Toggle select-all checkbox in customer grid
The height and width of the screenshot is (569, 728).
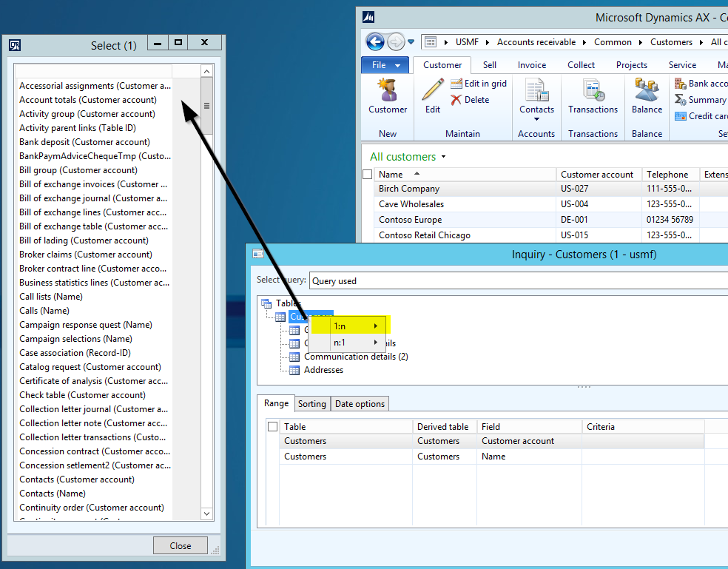pyautogui.click(x=368, y=175)
